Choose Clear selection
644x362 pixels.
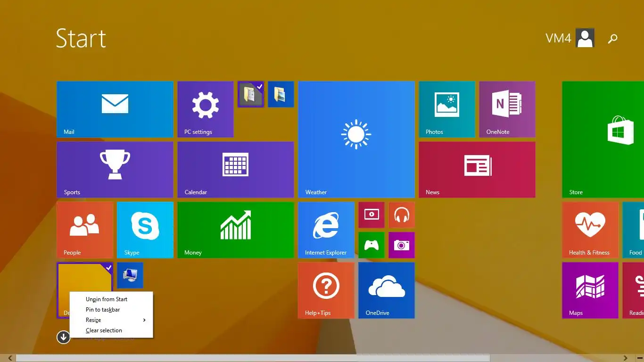[111, 330]
